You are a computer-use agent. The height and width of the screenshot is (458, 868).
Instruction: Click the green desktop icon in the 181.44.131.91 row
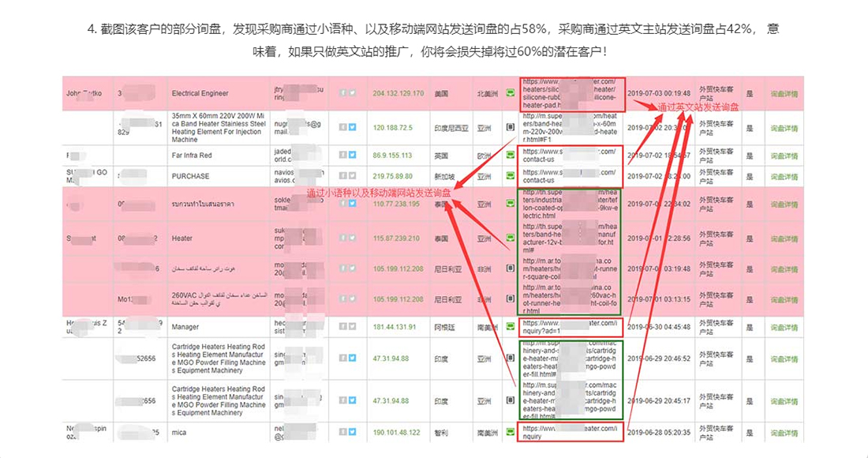coord(511,325)
